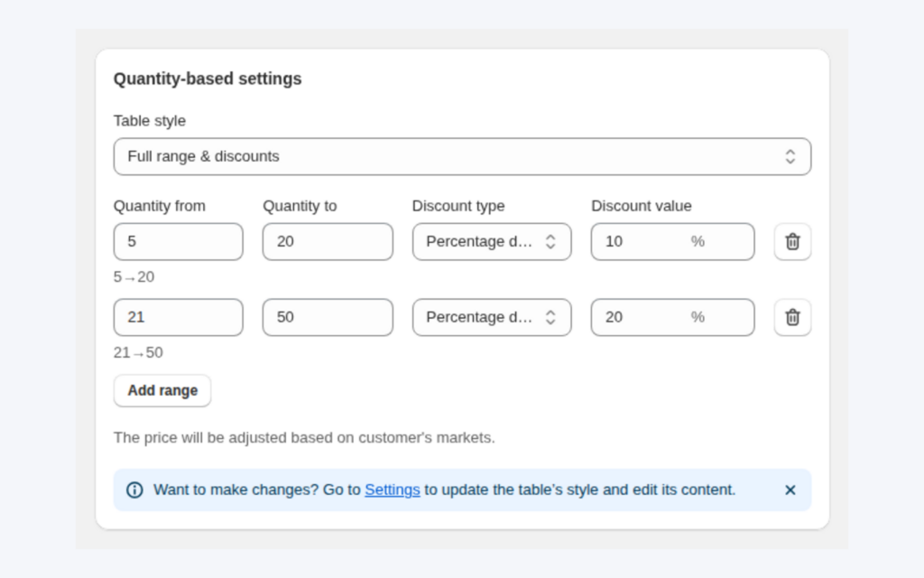924x578 pixels.
Task: Open the Table style dropdown
Action: click(x=462, y=156)
